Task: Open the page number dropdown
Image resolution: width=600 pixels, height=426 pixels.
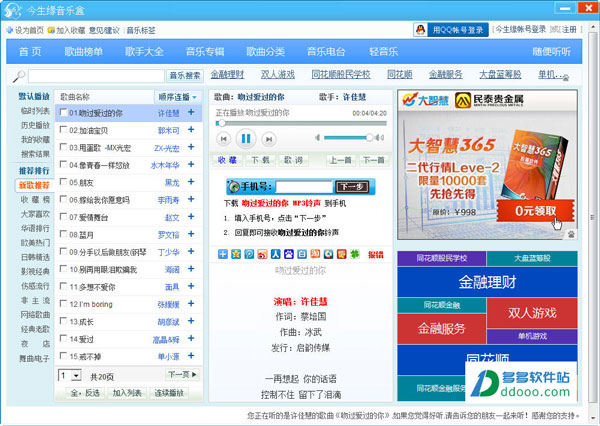Action: click(77, 375)
